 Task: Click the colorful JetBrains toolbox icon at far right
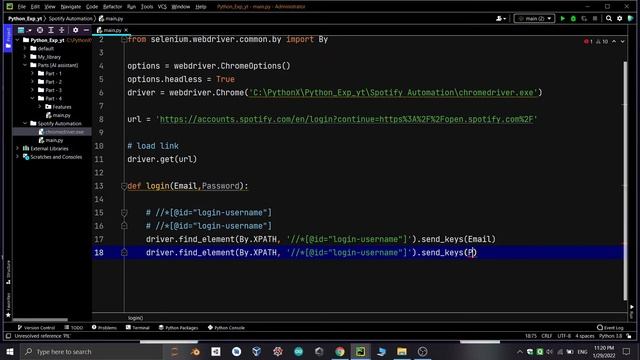pos(631,18)
